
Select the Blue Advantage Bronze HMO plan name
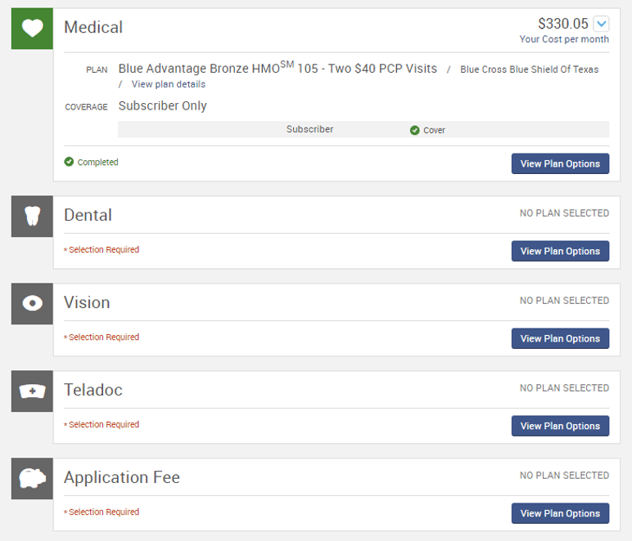[x=277, y=68]
